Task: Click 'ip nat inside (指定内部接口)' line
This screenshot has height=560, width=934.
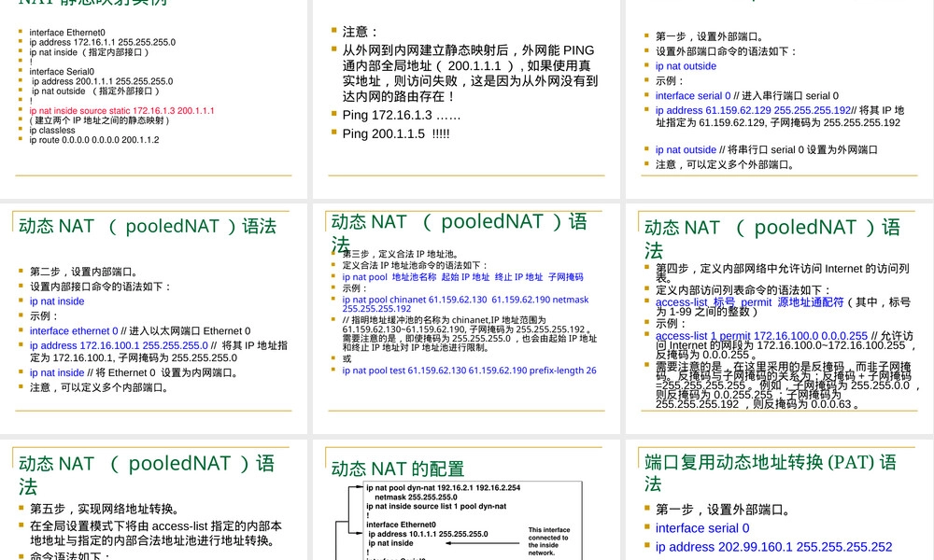Action: (x=90, y=52)
